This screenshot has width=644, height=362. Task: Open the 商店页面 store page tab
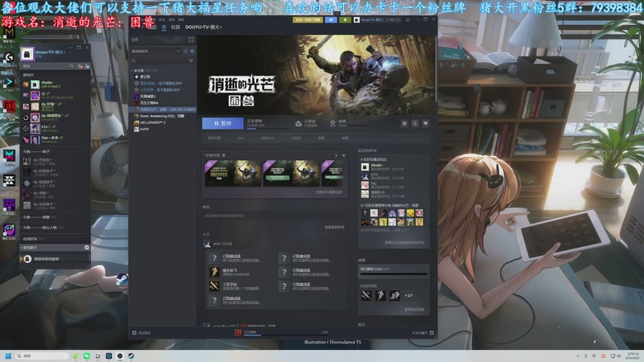(x=214, y=138)
